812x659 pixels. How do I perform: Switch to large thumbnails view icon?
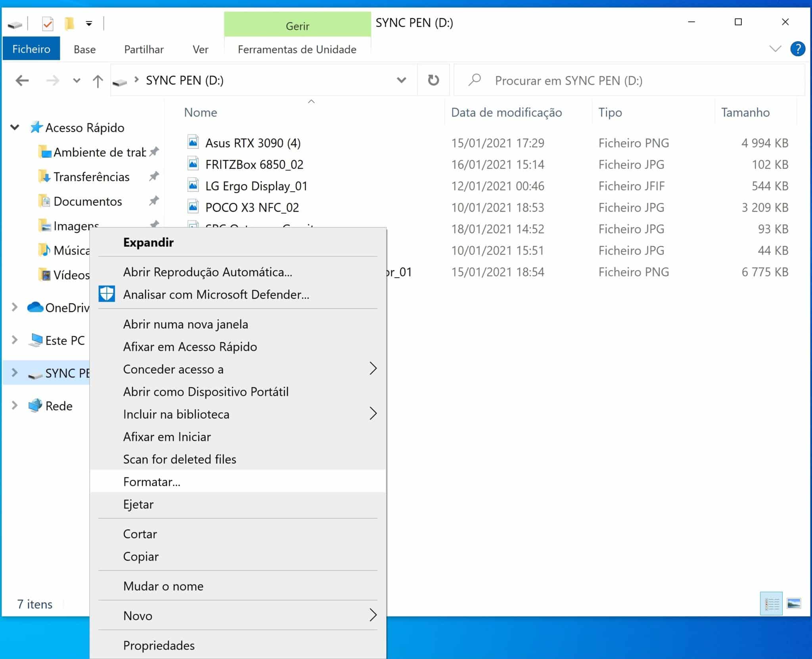(x=794, y=603)
